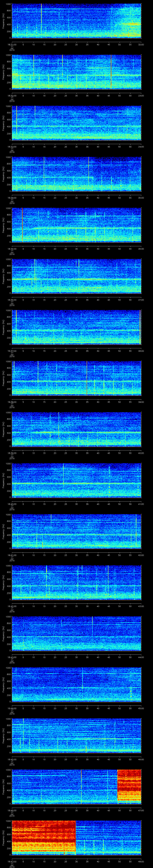Open the spectrogram panel starting at 18:45:00
This screenshot has height=868, width=153.
77,736
